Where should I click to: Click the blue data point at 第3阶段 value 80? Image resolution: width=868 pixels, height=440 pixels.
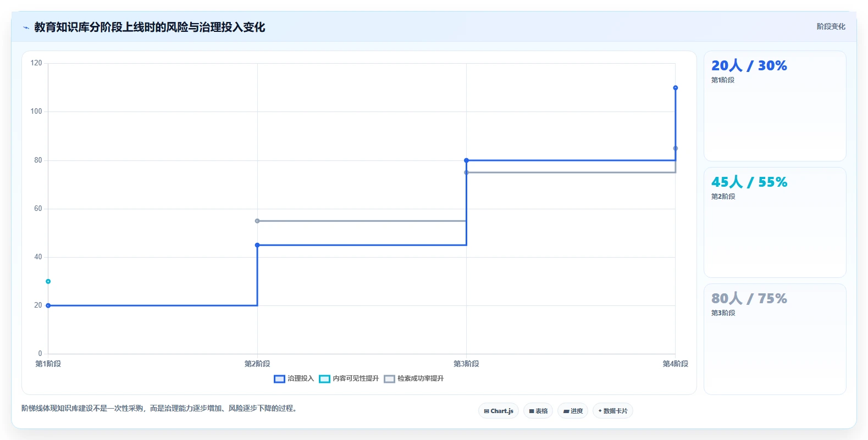coord(466,160)
